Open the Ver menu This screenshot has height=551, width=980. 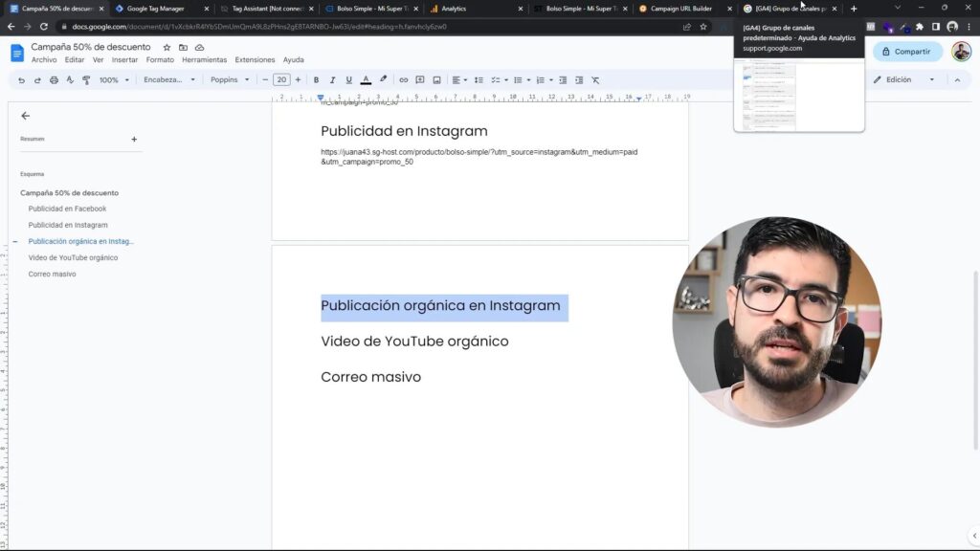click(99, 60)
